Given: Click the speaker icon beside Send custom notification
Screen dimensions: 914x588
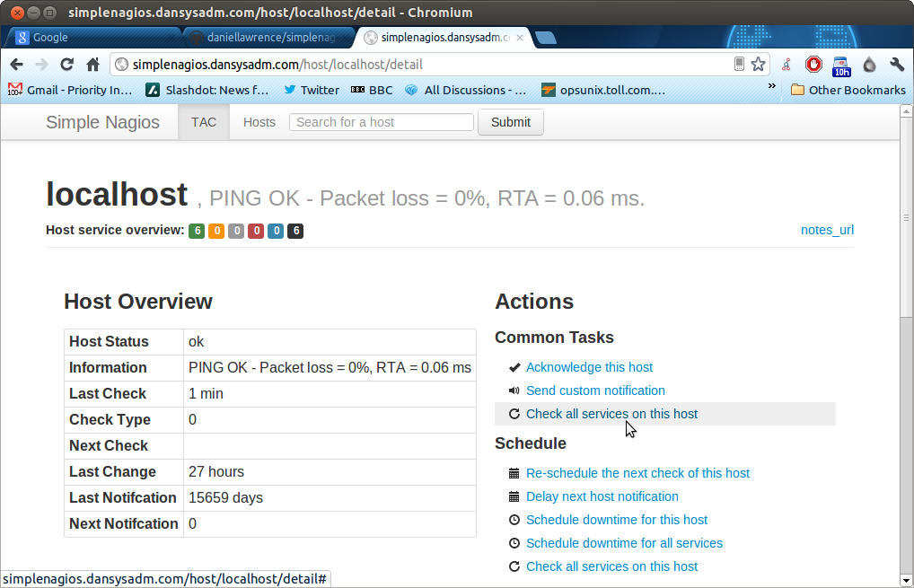Looking at the screenshot, I should point(514,391).
